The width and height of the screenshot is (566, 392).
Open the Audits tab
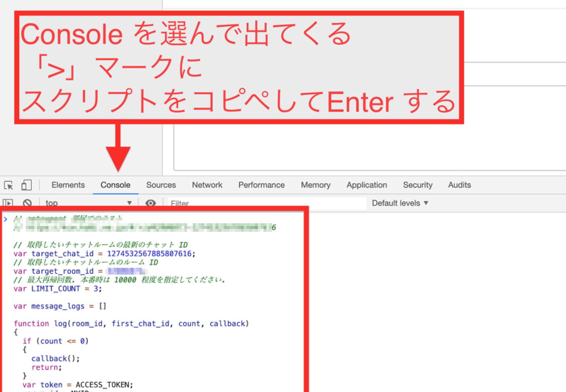460,185
